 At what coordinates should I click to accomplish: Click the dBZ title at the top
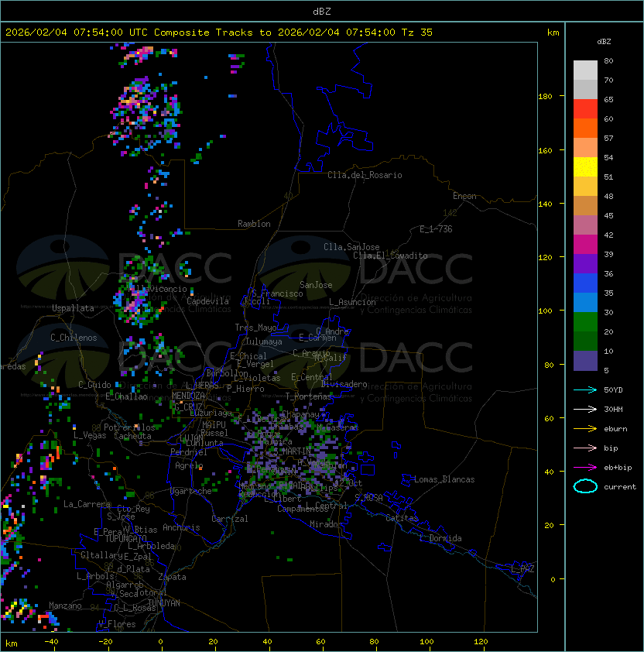(x=322, y=11)
